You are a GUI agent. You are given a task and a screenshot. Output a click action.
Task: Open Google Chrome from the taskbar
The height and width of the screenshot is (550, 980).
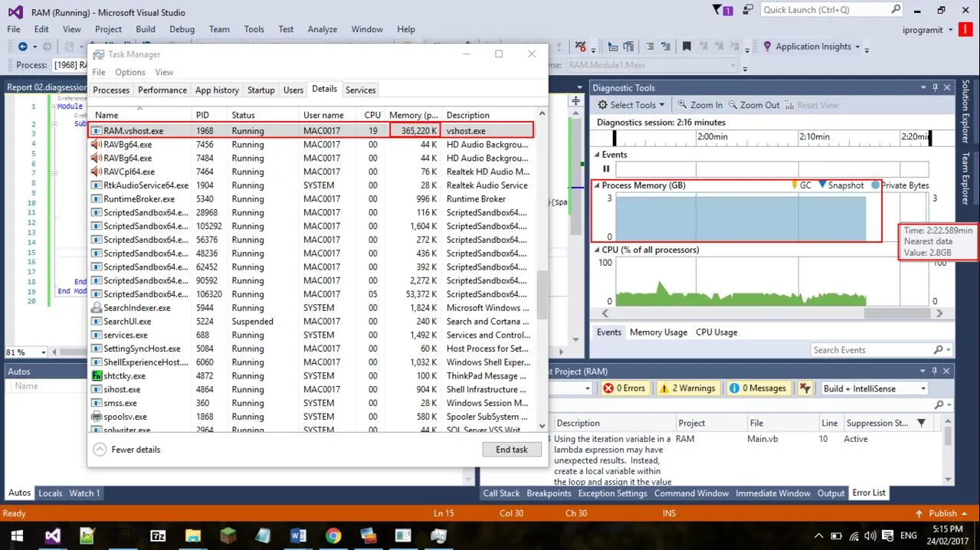point(333,535)
